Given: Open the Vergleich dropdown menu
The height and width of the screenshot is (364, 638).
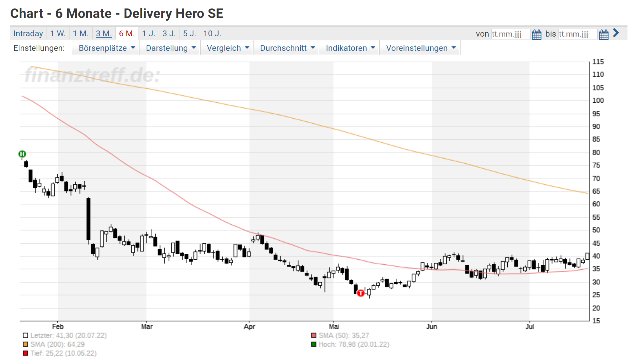Looking at the screenshot, I should pos(228,48).
